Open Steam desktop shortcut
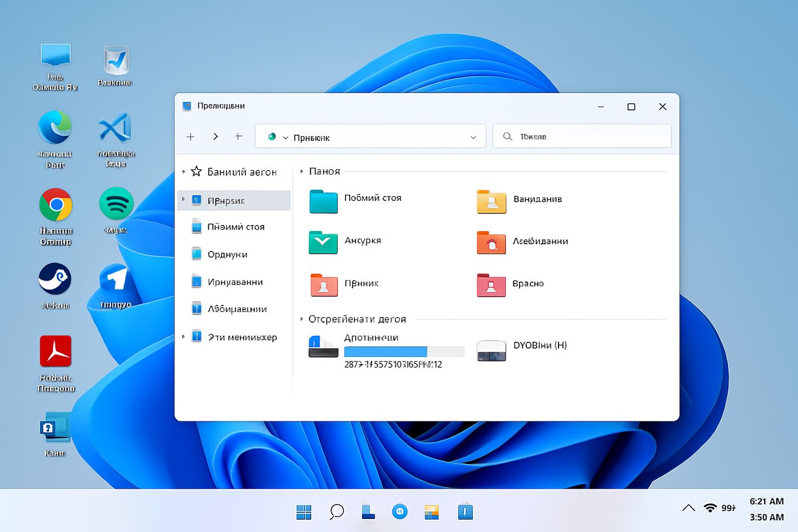This screenshot has width=798, height=532. pyautogui.click(x=55, y=280)
